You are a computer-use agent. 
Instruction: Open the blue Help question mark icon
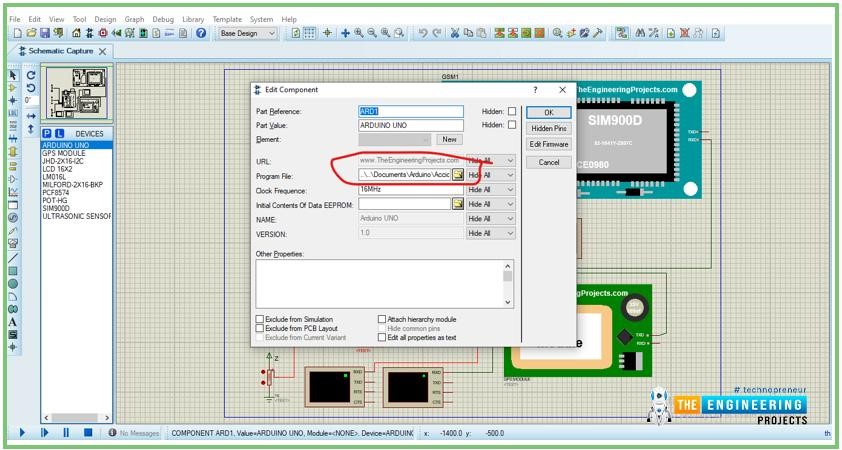(x=201, y=33)
